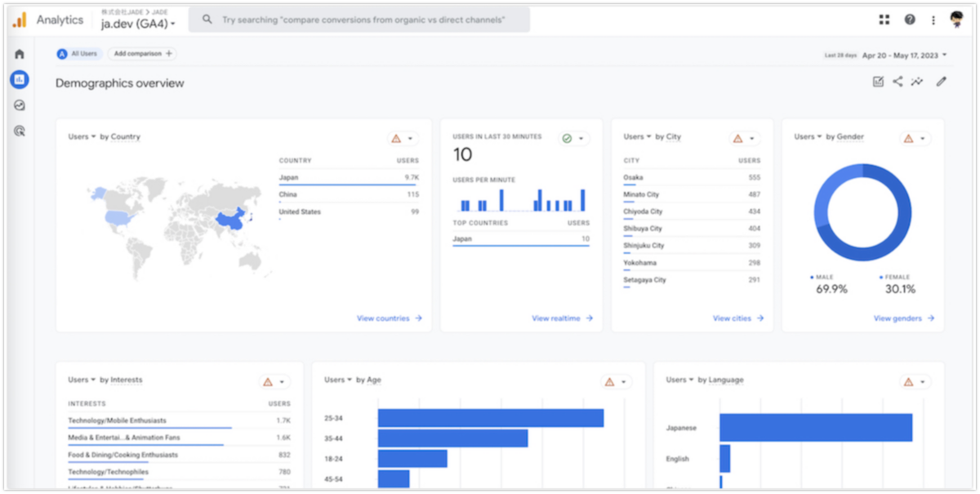Open Users metric dropdown on Gender card
Screen dimensions: 980x494
point(808,136)
